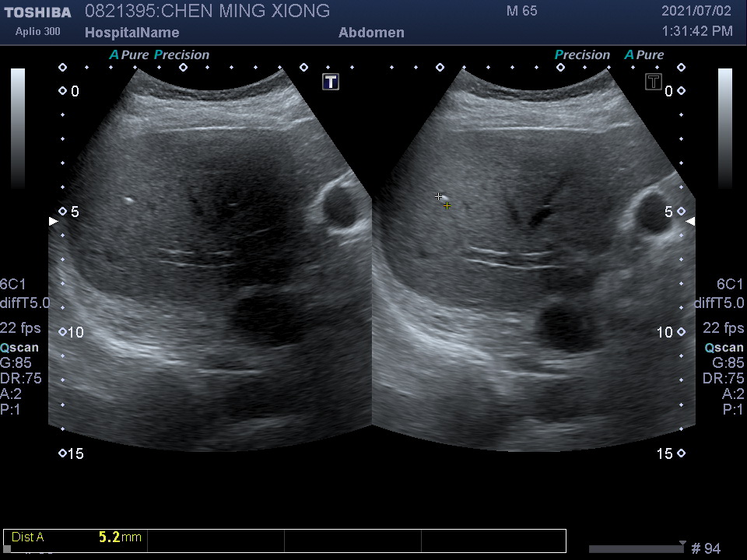Image resolution: width=747 pixels, height=560 pixels.
Task: Click the left grayscale bar
Action: tap(18, 128)
